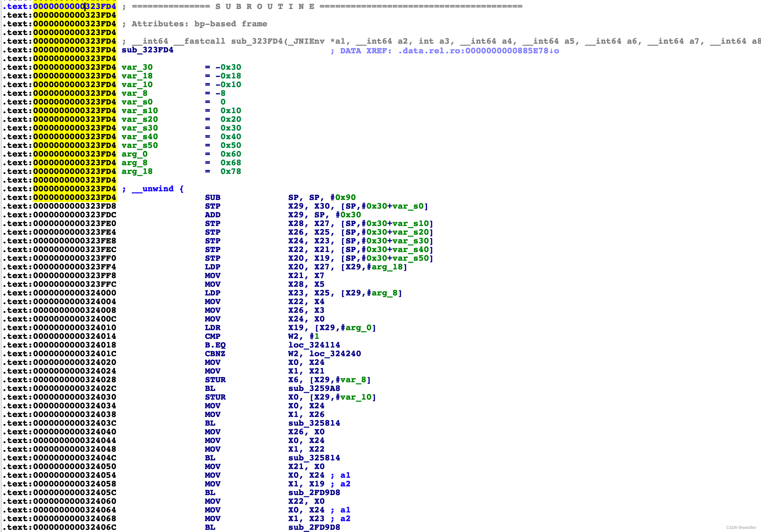Jump to sub_325814 at address 32403C
The image size is (761, 532).
(x=314, y=423)
